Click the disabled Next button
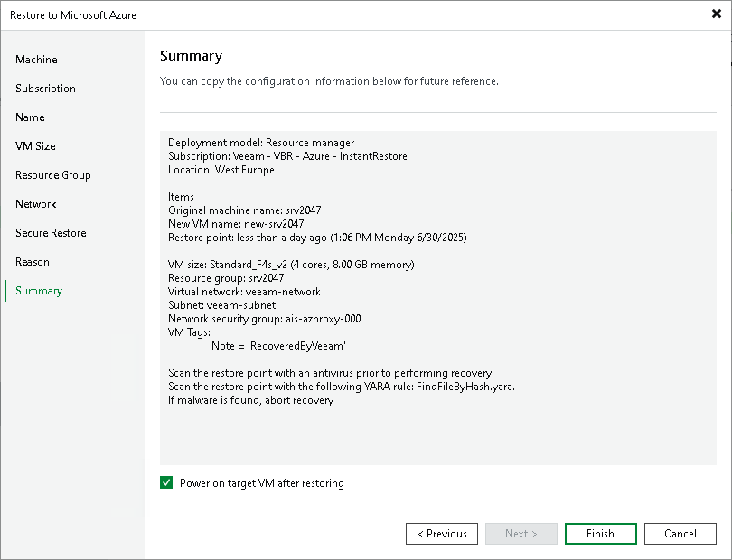Screen dimensions: 732x560 521,534
